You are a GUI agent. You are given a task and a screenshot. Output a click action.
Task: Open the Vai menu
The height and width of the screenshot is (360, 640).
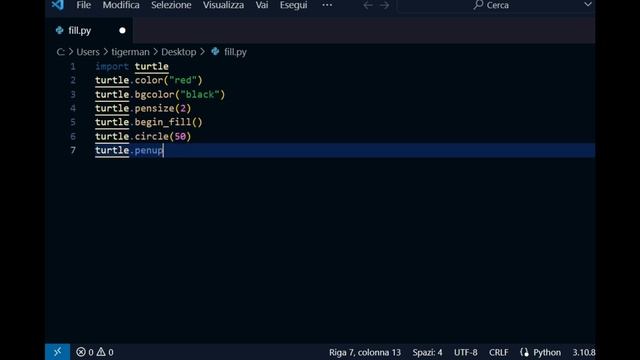tap(262, 5)
